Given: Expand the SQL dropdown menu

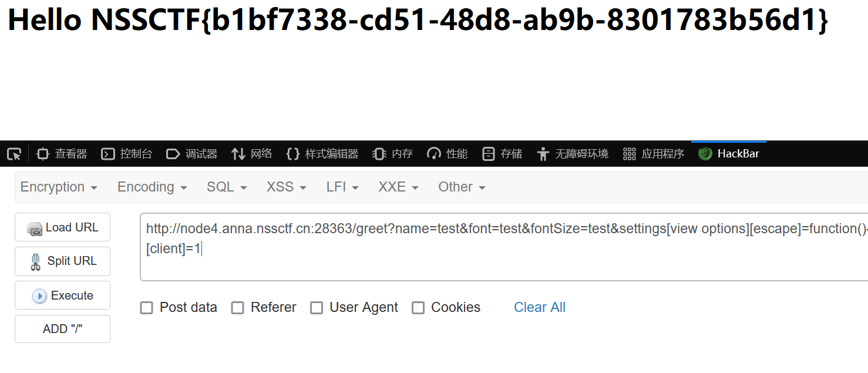Looking at the screenshot, I should 227,187.
